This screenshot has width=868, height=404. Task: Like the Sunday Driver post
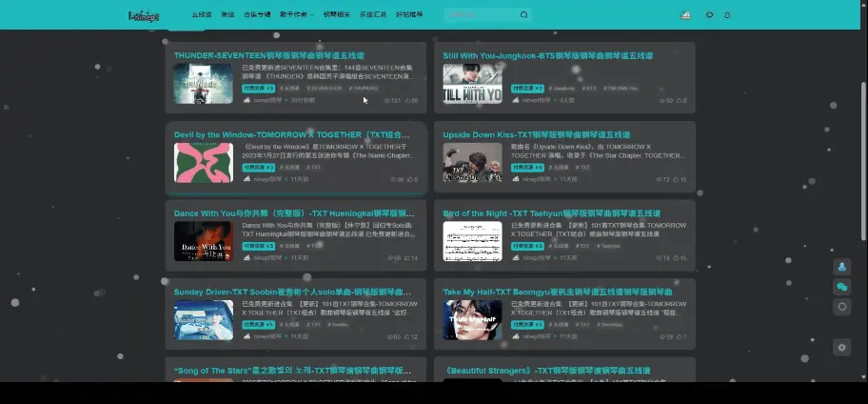(x=411, y=337)
